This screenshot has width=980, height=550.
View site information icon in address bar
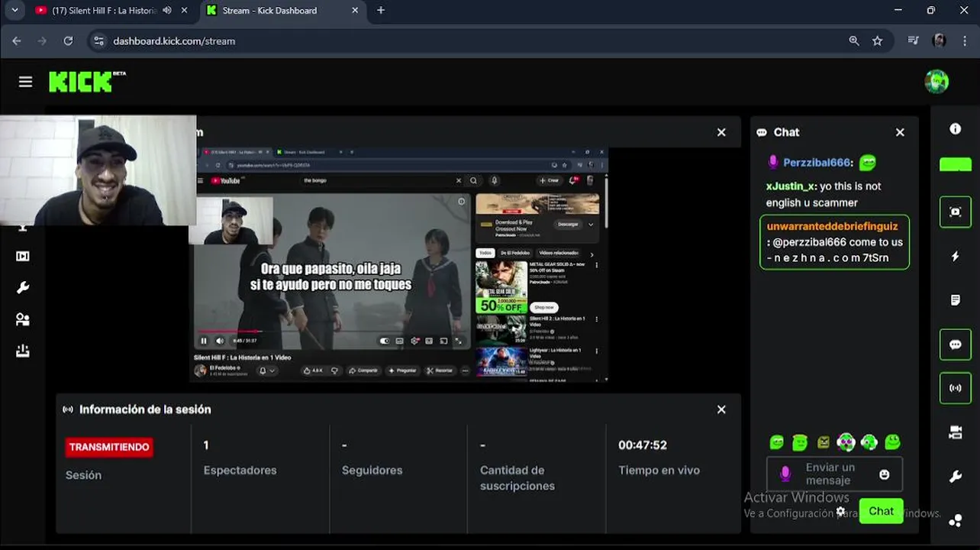(98, 41)
